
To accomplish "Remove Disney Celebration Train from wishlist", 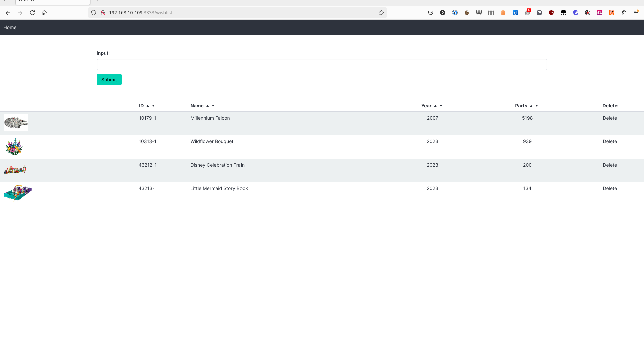I will tap(610, 165).
